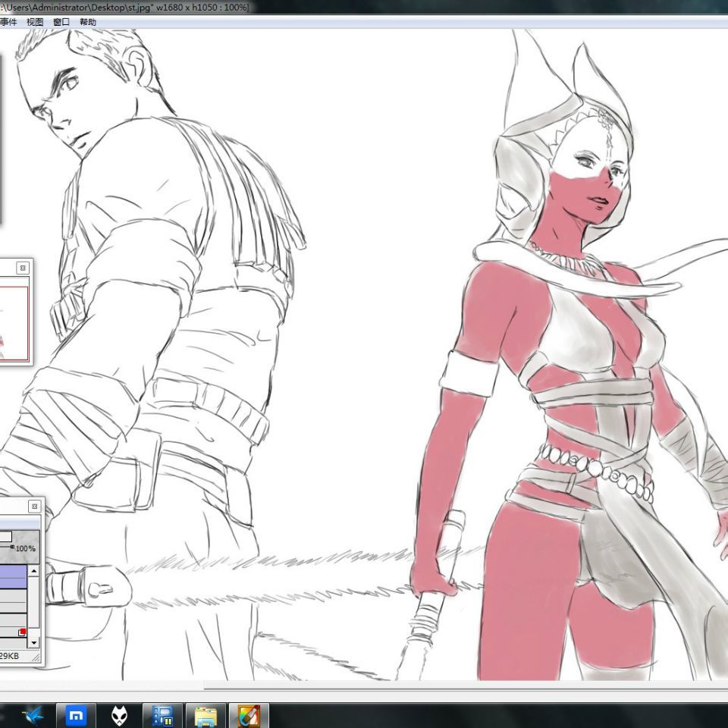Adjust the layer opacity slider handle

click(x=14, y=548)
